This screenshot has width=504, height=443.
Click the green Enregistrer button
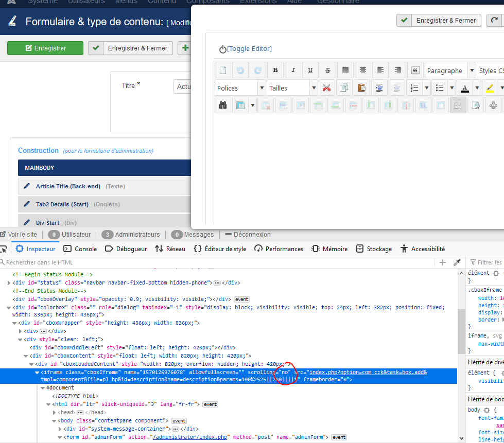coord(45,48)
